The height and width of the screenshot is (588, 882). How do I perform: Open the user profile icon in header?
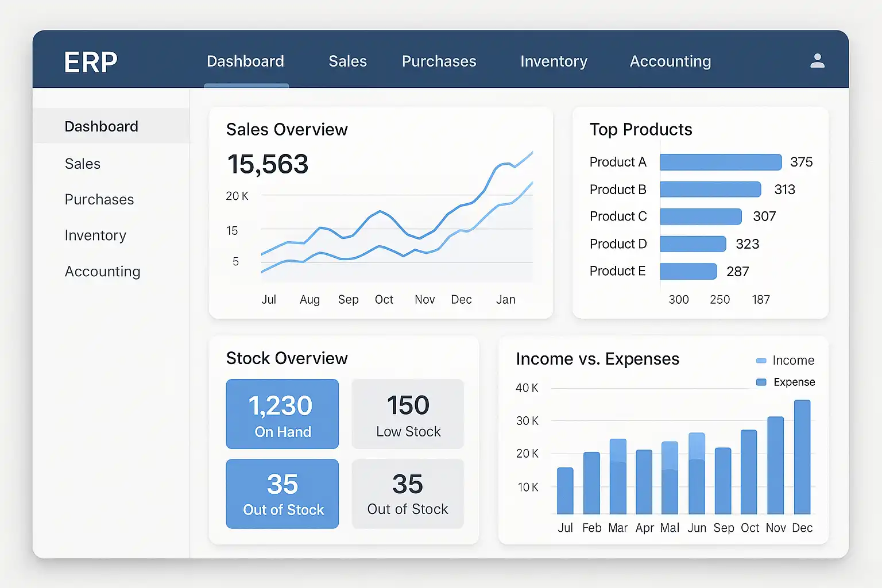[817, 61]
